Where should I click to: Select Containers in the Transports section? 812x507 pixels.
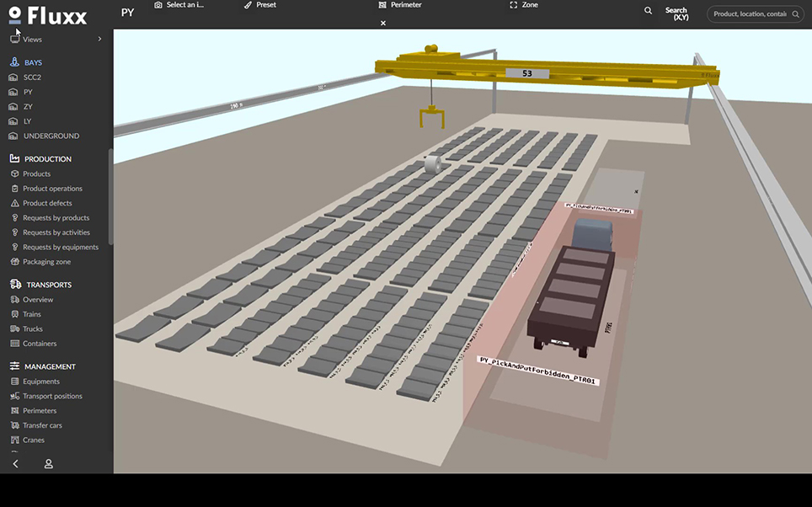pyautogui.click(x=40, y=343)
